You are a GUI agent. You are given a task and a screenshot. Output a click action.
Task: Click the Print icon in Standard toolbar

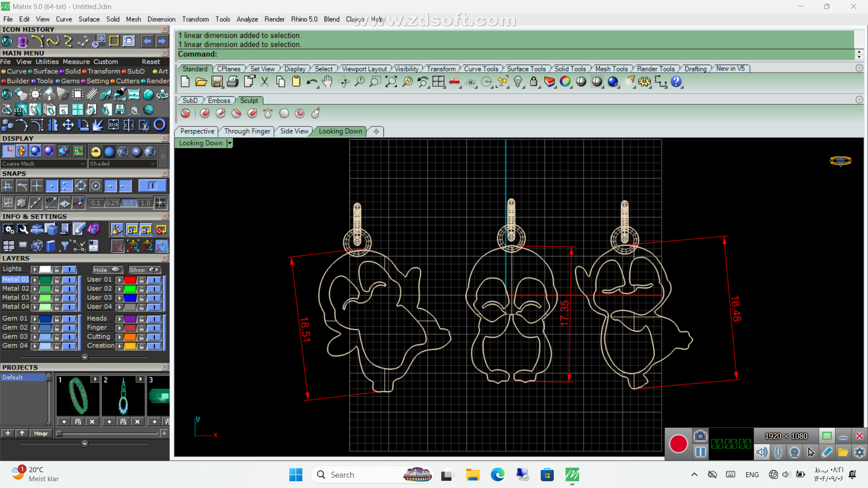(x=233, y=82)
